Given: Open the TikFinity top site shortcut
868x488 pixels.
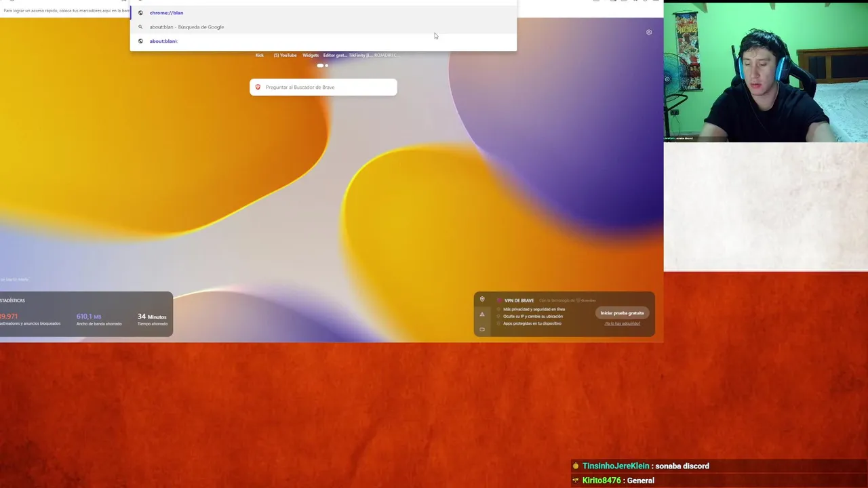Looking at the screenshot, I should [x=361, y=56].
